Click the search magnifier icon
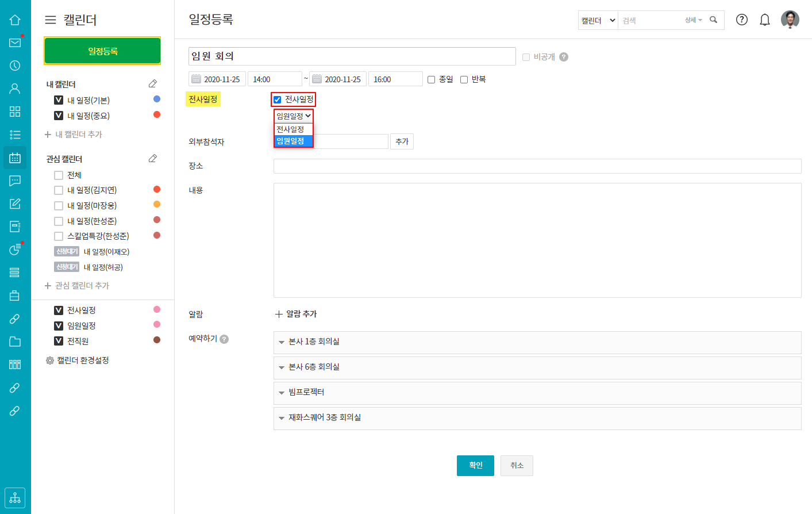Image resolution: width=812 pixels, height=514 pixels. tap(713, 20)
